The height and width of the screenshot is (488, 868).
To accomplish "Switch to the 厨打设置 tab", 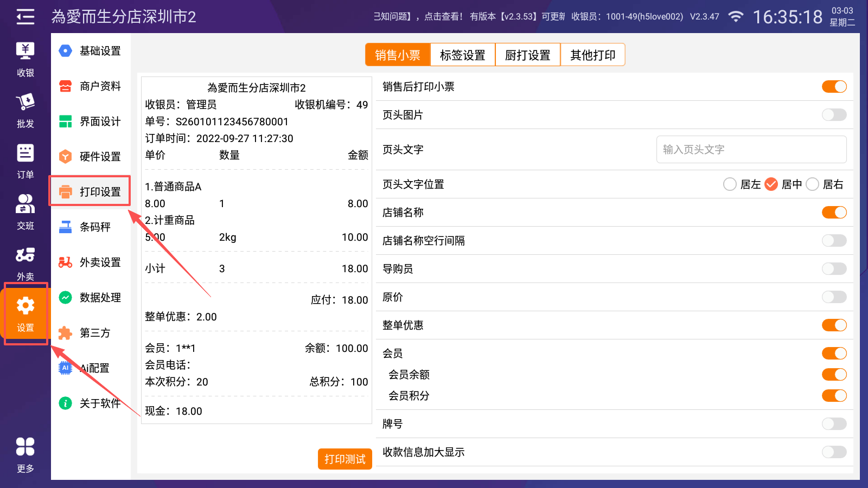I will 527,55.
